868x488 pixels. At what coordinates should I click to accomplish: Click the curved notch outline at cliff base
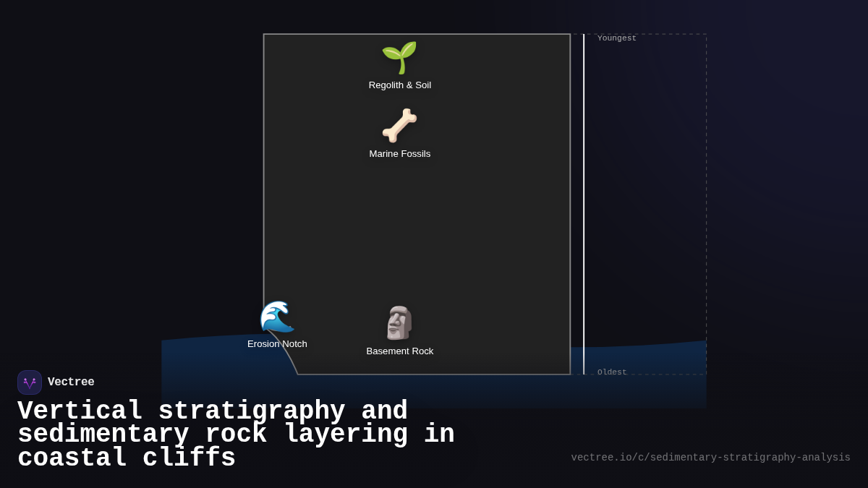[x=286, y=351]
